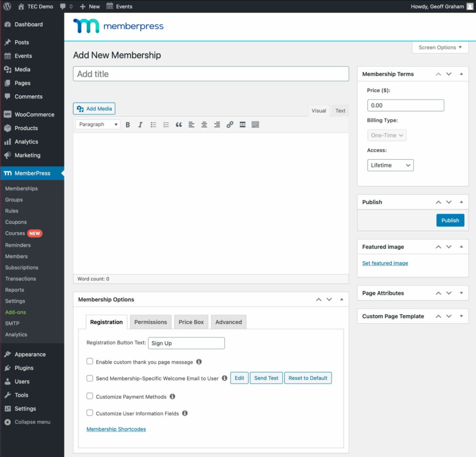The width and height of the screenshot is (476, 457).
Task: Move Membership Terms panel up
Action: 439,74
